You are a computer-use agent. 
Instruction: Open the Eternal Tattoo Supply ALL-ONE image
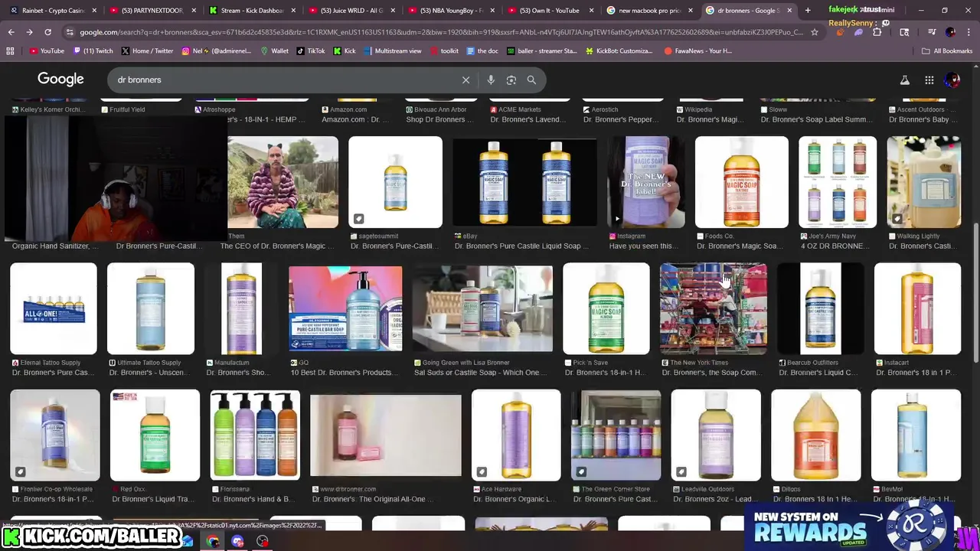click(54, 308)
